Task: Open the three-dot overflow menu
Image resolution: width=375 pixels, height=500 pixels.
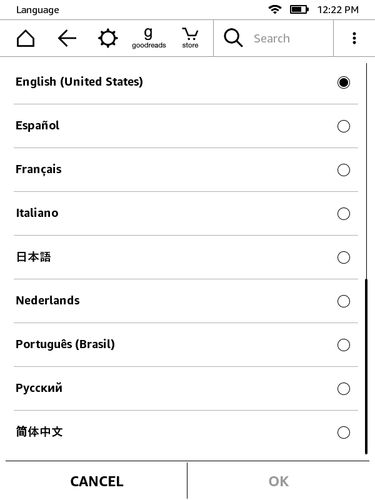Action: tap(354, 38)
